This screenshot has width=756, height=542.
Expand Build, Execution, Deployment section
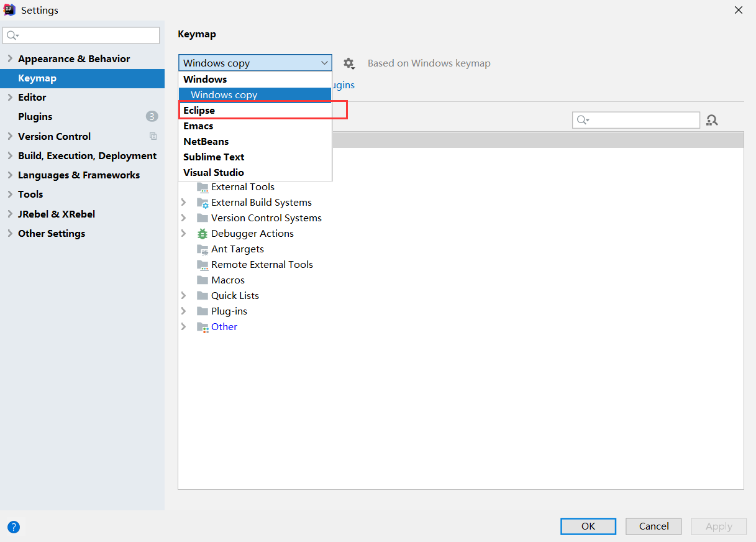click(10, 155)
